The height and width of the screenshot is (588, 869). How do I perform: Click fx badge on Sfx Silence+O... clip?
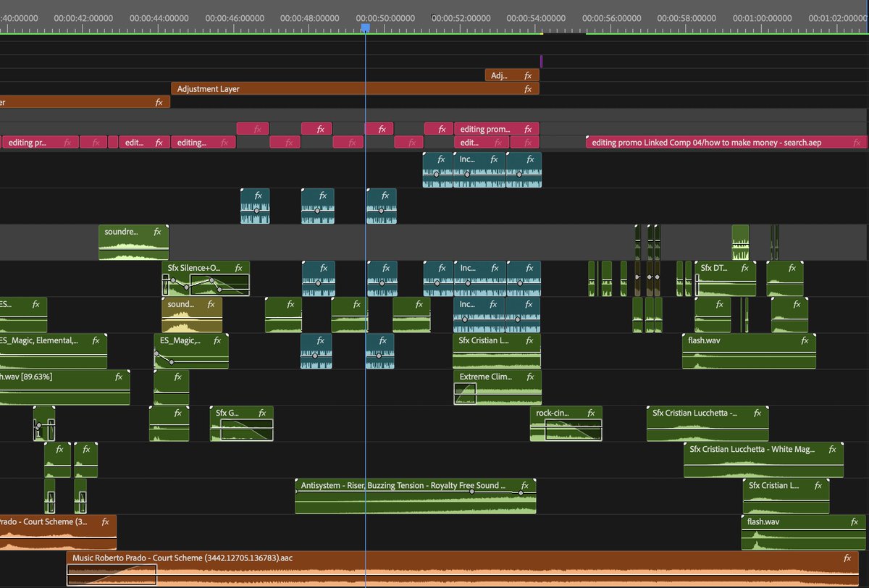click(x=238, y=268)
